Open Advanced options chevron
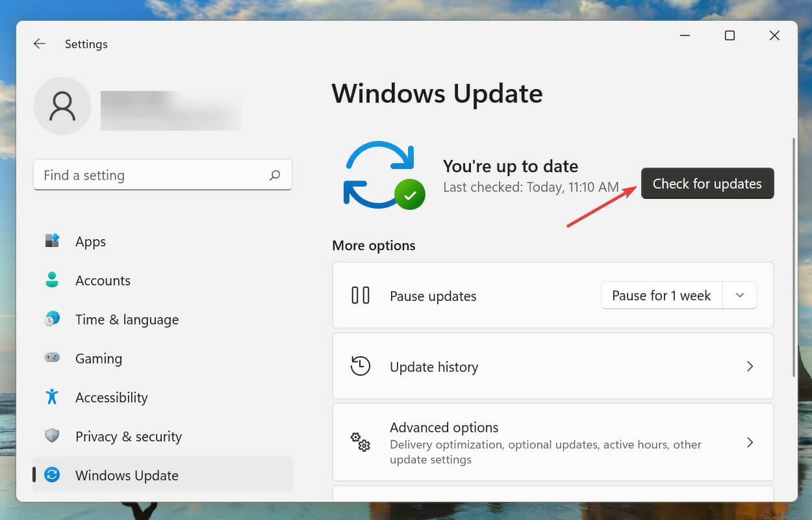 (750, 443)
